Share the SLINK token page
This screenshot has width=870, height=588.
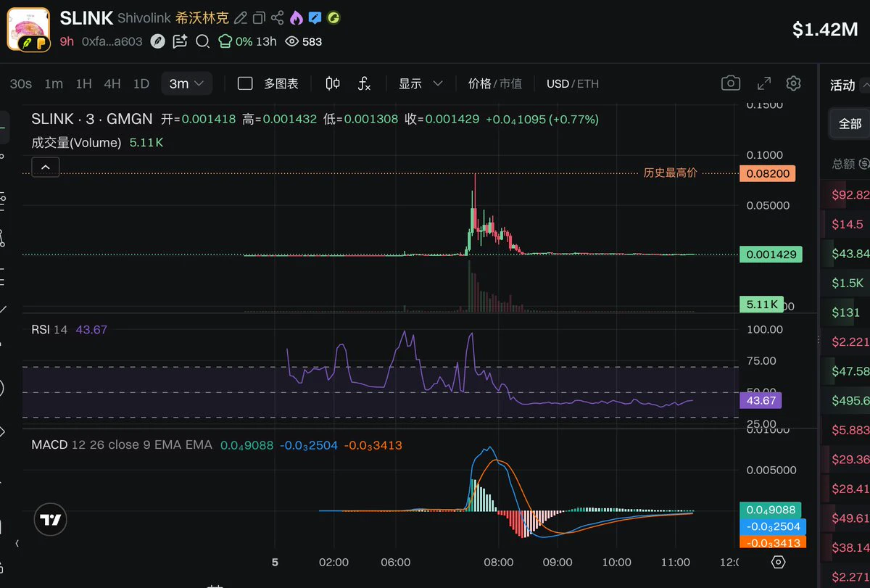point(278,18)
